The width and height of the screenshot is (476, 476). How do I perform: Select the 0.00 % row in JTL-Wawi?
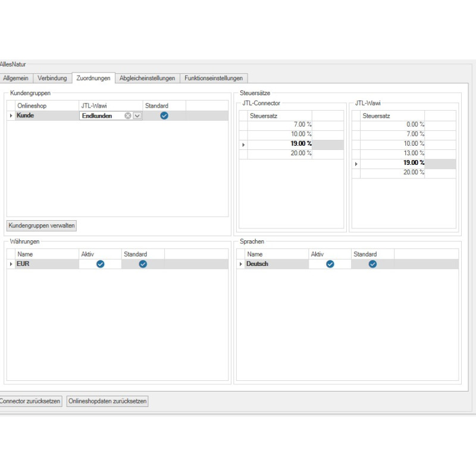click(393, 125)
